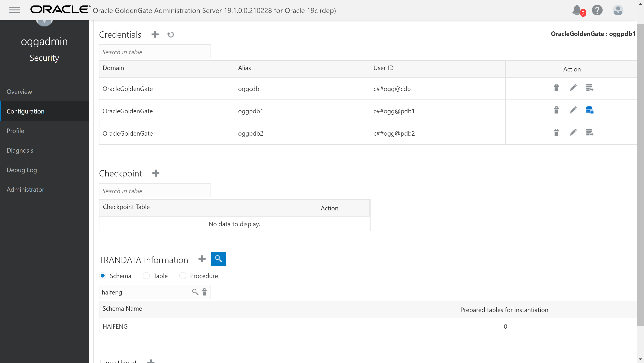Add TRANDATA with the plus icon
Viewport: 644px width, 363px height.
(202, 259)
